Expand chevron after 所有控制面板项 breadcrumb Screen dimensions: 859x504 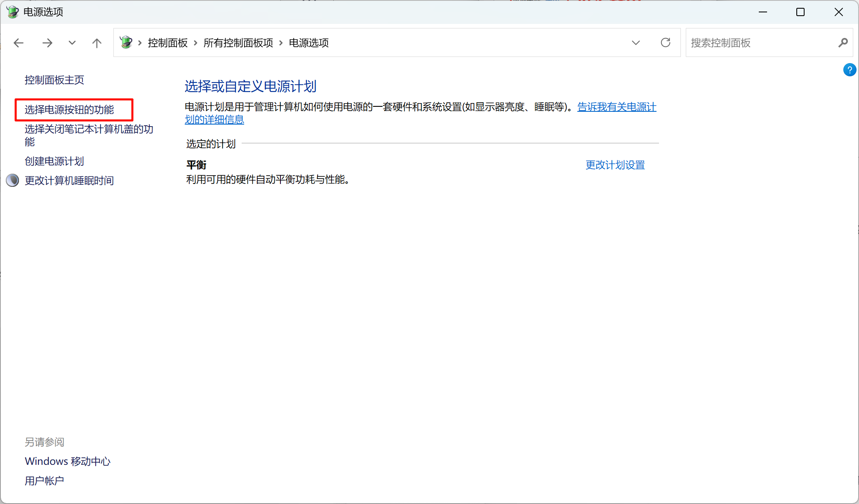281,43
